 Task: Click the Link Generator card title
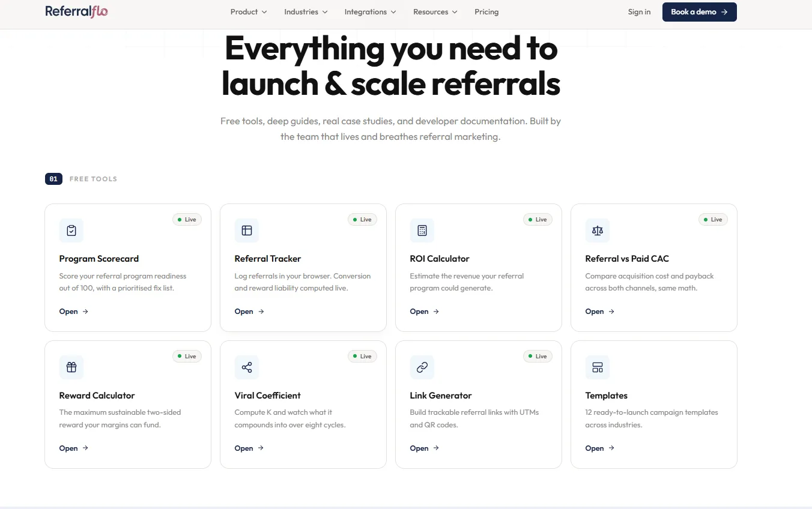pos(441,396)
